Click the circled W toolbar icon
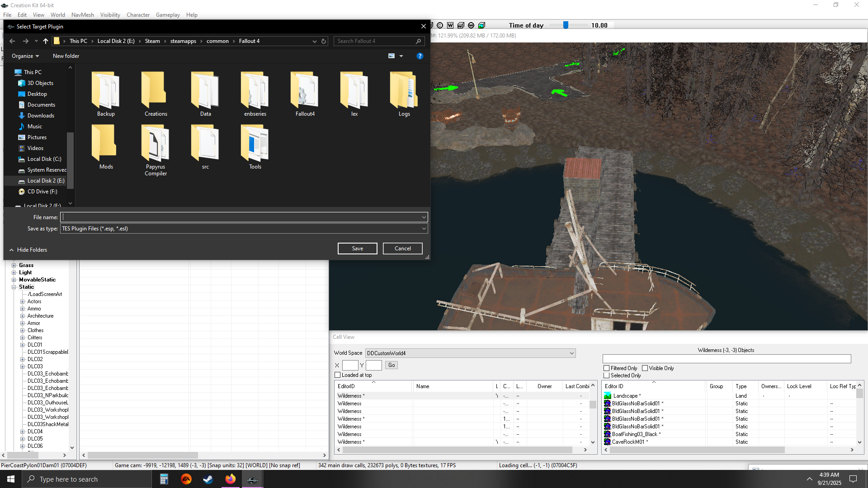 coord(471,25)
